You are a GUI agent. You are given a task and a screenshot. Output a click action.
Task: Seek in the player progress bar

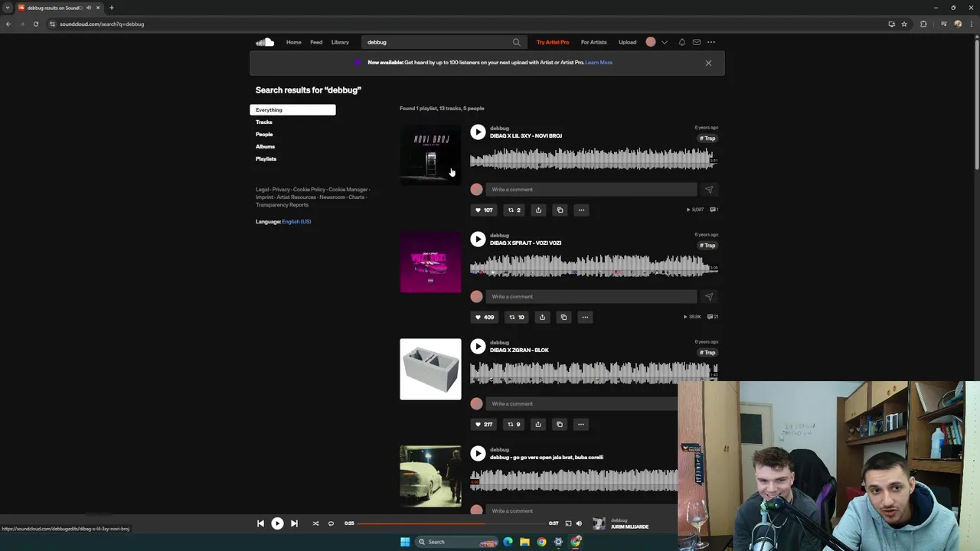click(x=452, y=523)
